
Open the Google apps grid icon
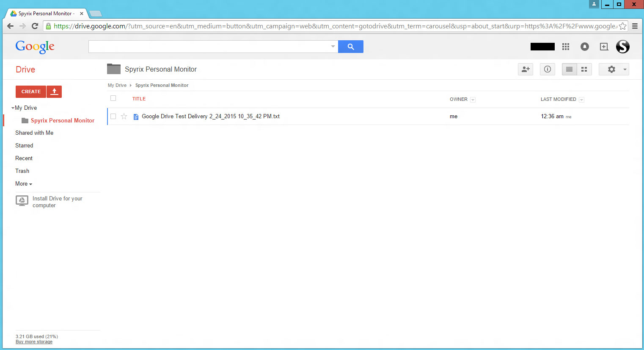click(x=566, y=47)
